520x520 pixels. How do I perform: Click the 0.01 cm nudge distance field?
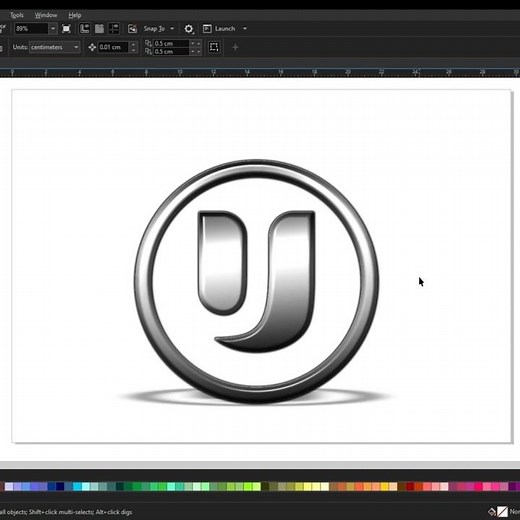[113, 47]
